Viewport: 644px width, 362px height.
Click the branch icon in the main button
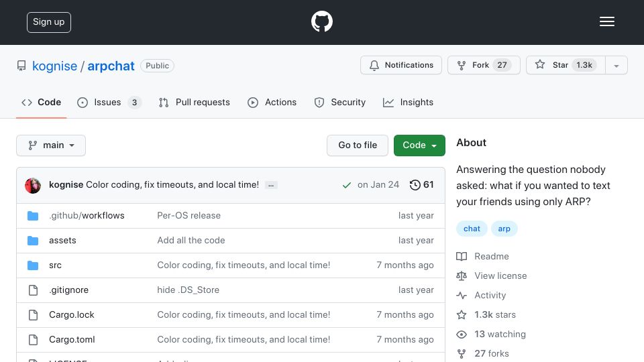(x=32, y=145)
